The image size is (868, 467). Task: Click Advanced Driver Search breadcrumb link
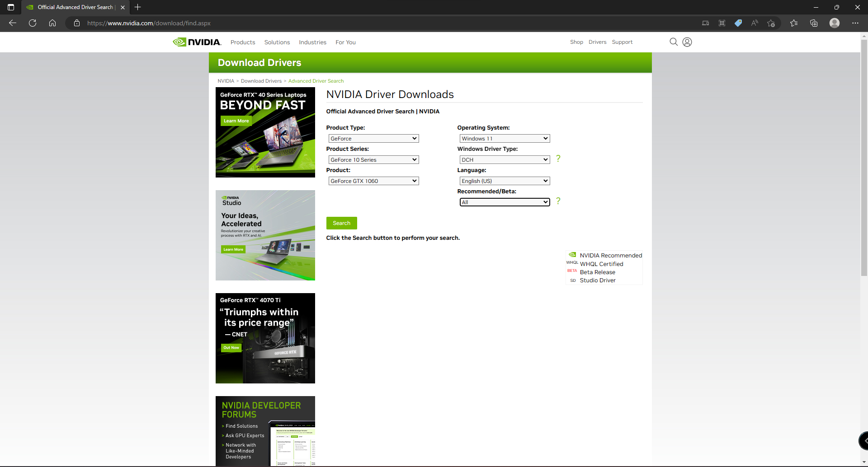[x=316, y=81]
